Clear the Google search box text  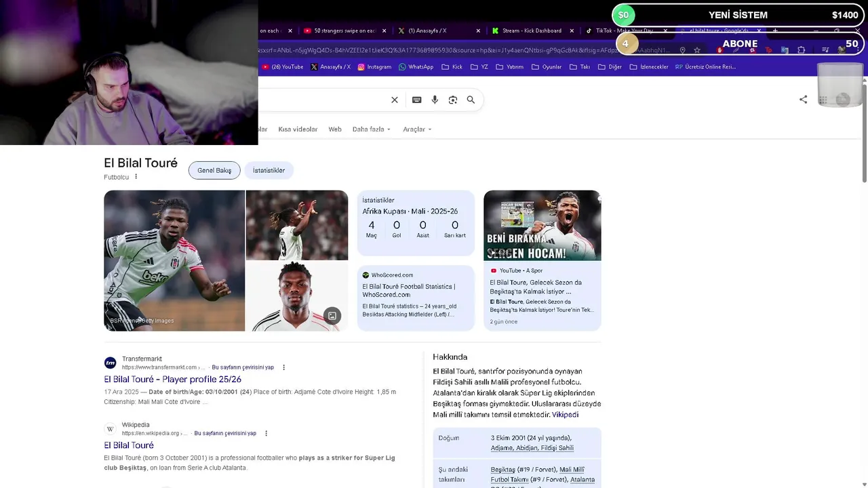395,100
